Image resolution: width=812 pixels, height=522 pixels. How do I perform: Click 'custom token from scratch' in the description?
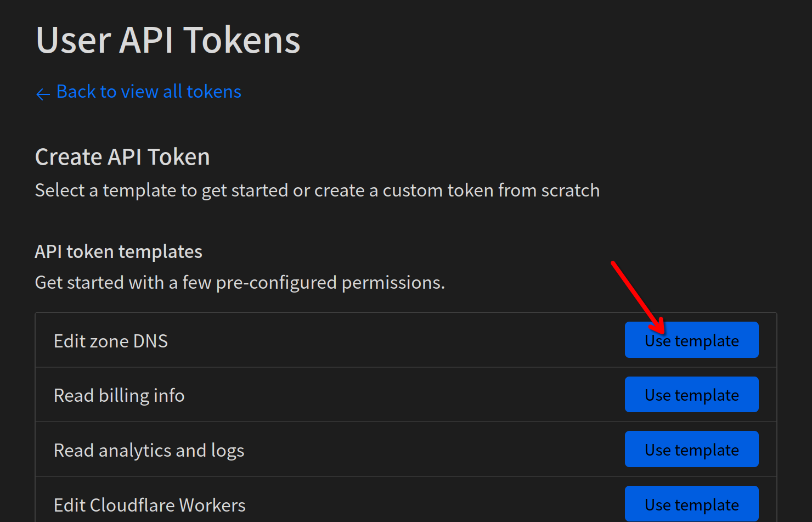coord(491,190)
